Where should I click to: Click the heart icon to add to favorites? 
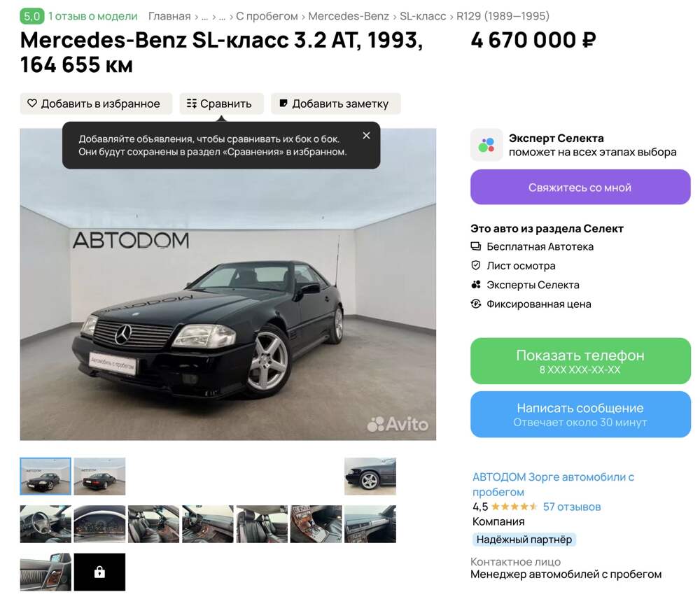pos(32,104)
